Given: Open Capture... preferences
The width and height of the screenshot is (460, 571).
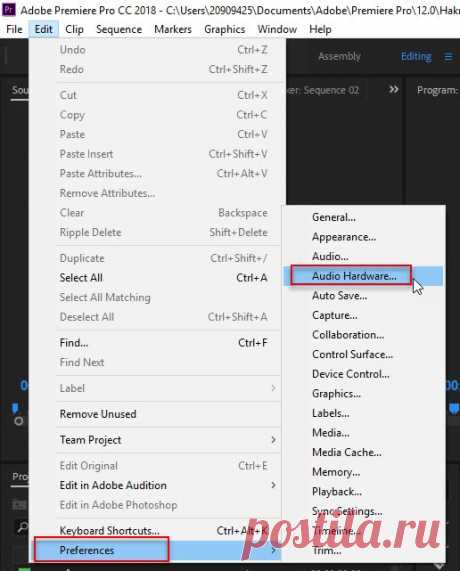Looking at the screenshot, I should click(363, 315).
